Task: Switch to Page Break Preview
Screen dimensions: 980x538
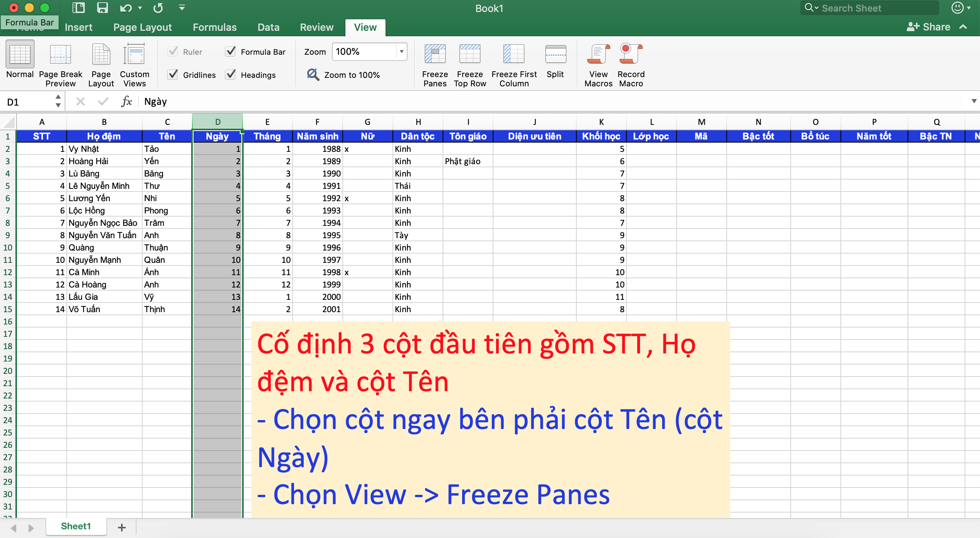Action: pos(61,54)
